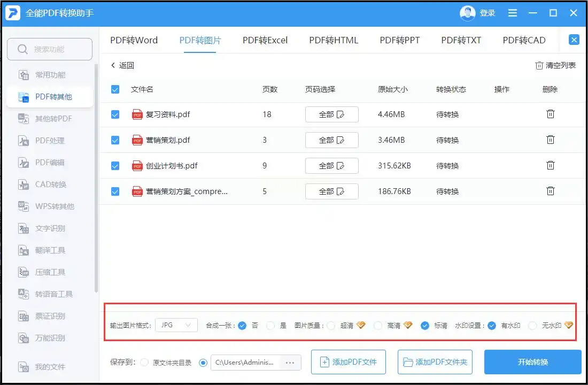Select PDF转其他 in the sidebar
588x385 pixels.
(50, 97)
